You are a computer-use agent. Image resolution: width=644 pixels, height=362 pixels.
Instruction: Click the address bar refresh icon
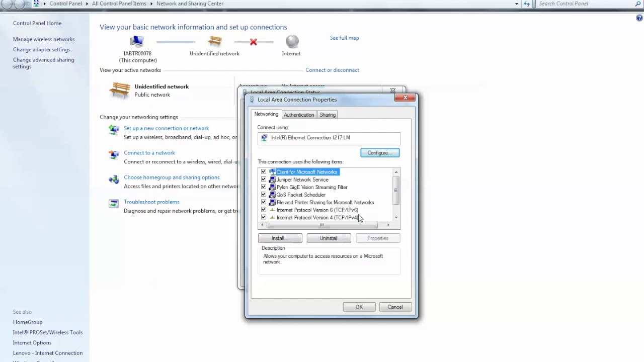pyautogui.click(x=527, y=4)
